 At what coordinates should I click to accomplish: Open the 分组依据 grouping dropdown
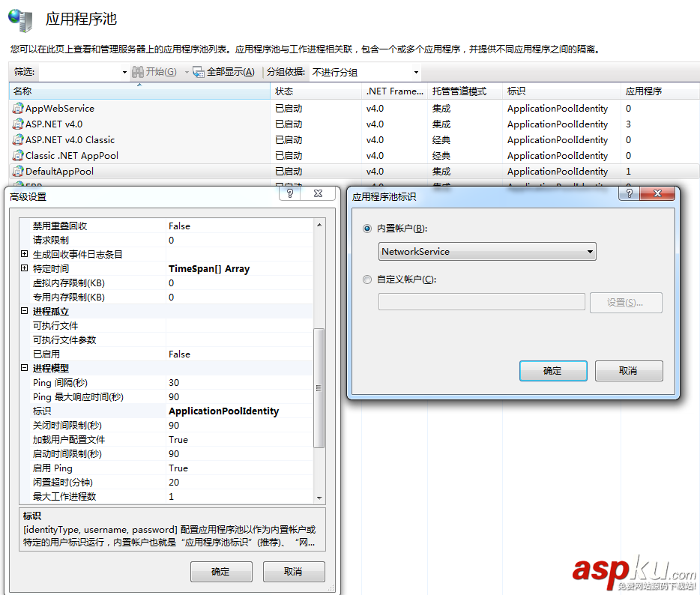click(x=417, y=72)
